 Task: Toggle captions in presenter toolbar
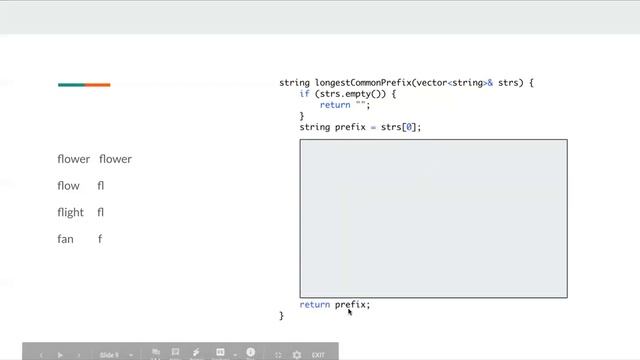tap(220, 353)
